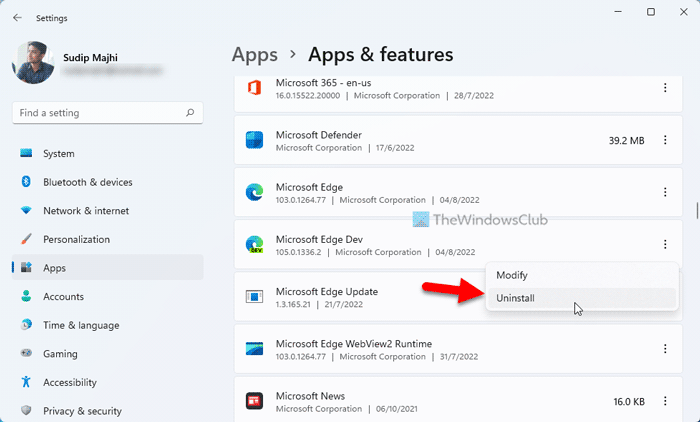
Task: Open Accounts settings
Action: [x=108, y=297]
